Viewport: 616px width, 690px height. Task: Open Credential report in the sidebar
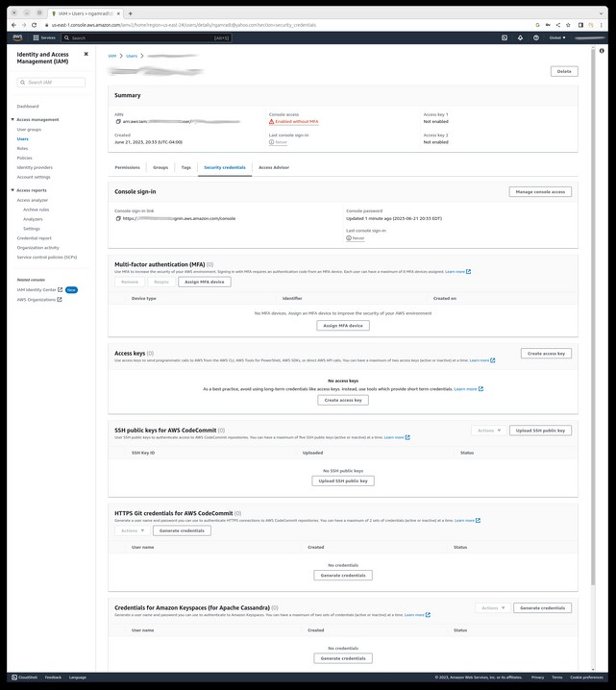point(35,238)
